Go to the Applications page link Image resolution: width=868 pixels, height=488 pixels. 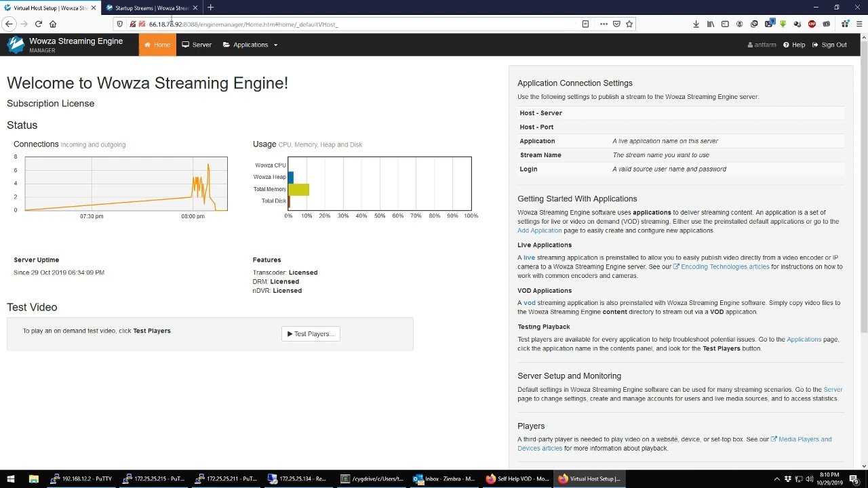[804, 339]
